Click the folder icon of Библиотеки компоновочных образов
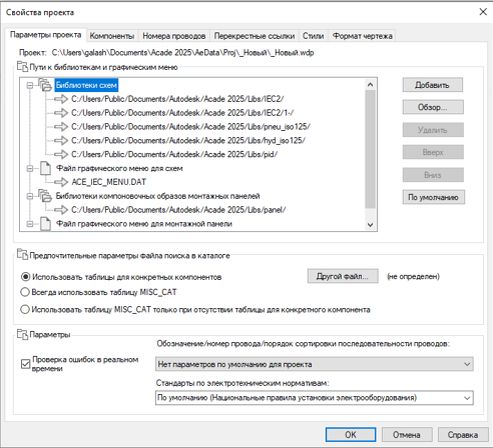 pos(45,196)
